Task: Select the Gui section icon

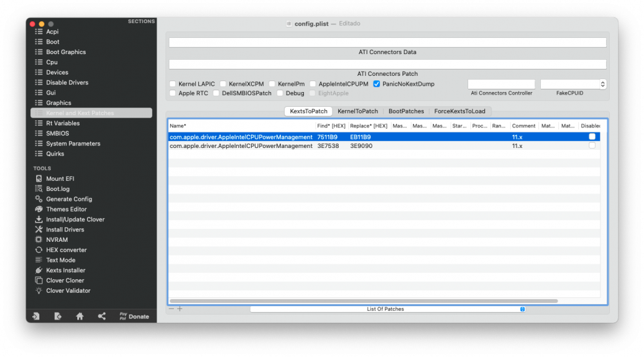Action: (39, 93)
